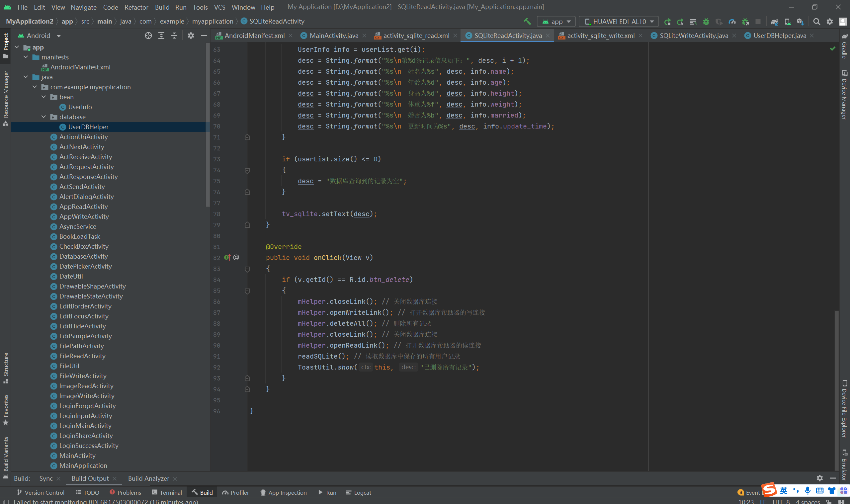Click Sync Project with Gradle Files icon
The height and width of the screenshot is (504, 850).
(774, 21)
